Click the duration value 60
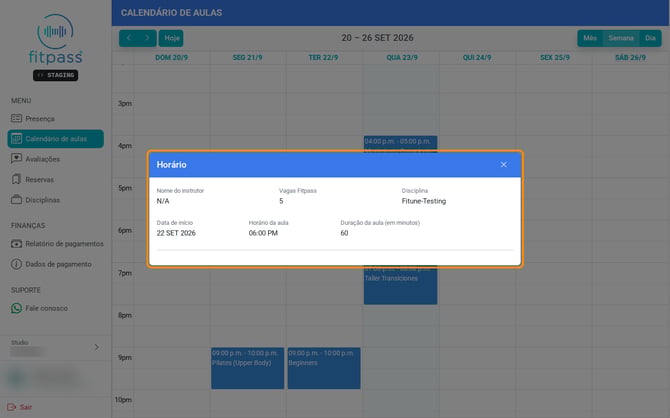The height and width of the screenshot is (418, 670). click(344, 233)
